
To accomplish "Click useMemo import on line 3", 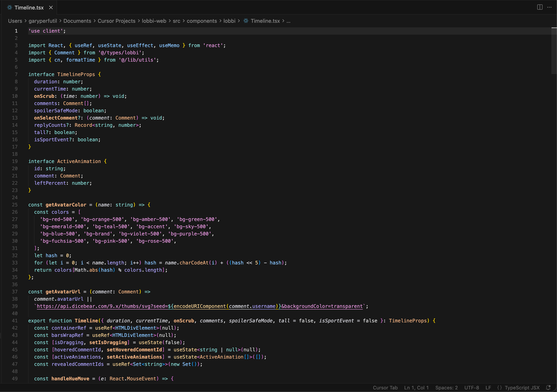I will click(x=169, y=45).
